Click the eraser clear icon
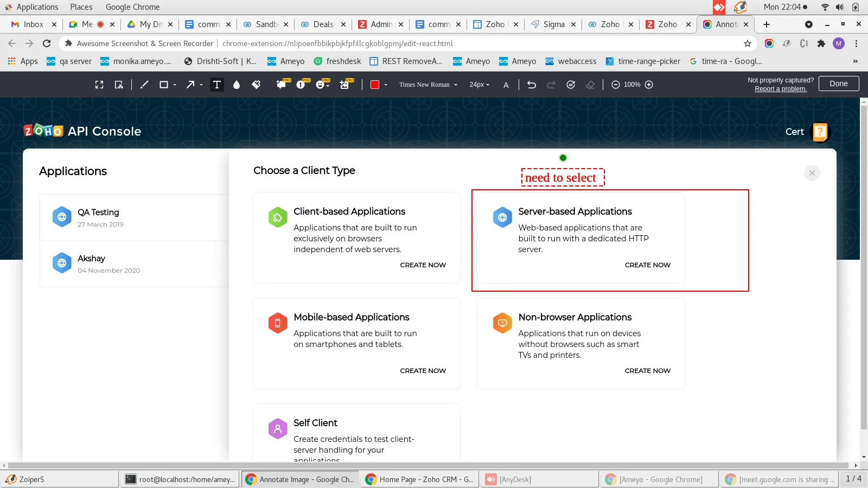 pyautogui.click(x=590, y=85)
